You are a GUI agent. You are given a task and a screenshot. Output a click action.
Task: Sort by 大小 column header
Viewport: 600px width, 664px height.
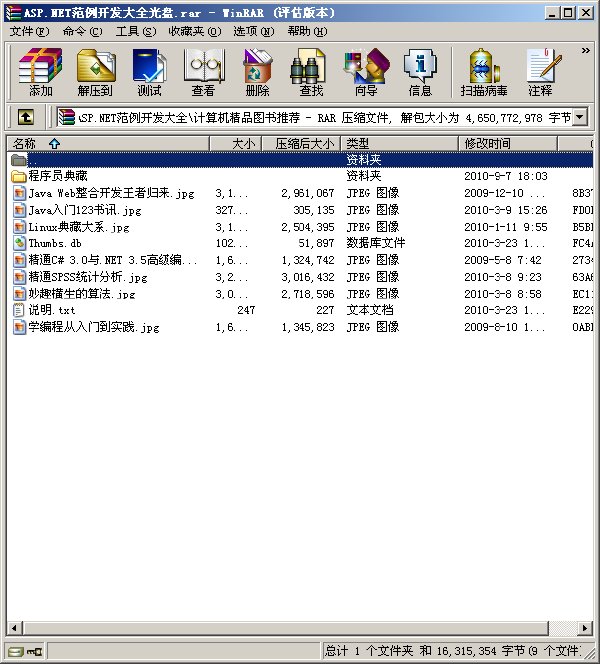(236, 144)
